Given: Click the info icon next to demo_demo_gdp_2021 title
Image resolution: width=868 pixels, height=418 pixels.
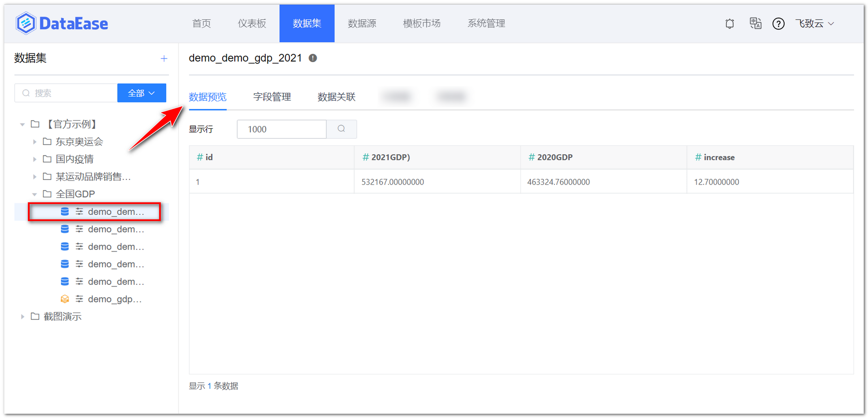Looking at the screenshot, I should (x=313, y=58).
